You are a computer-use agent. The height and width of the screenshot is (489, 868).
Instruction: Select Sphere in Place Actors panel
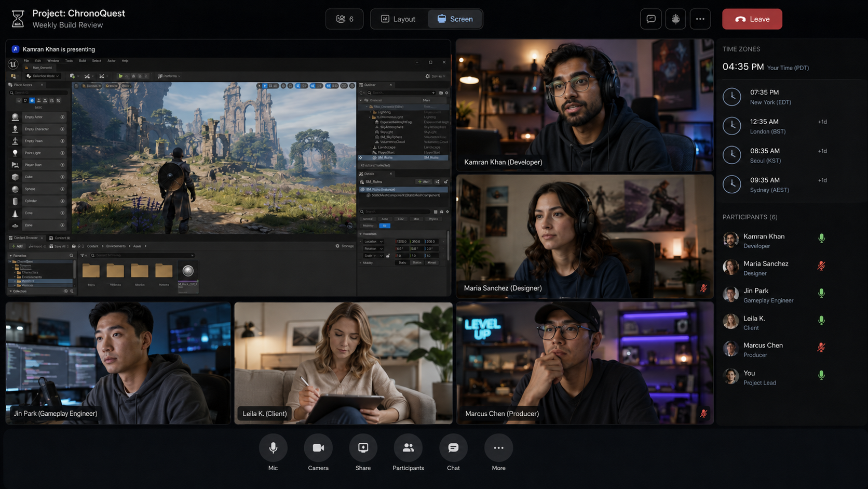click(38, 189)
